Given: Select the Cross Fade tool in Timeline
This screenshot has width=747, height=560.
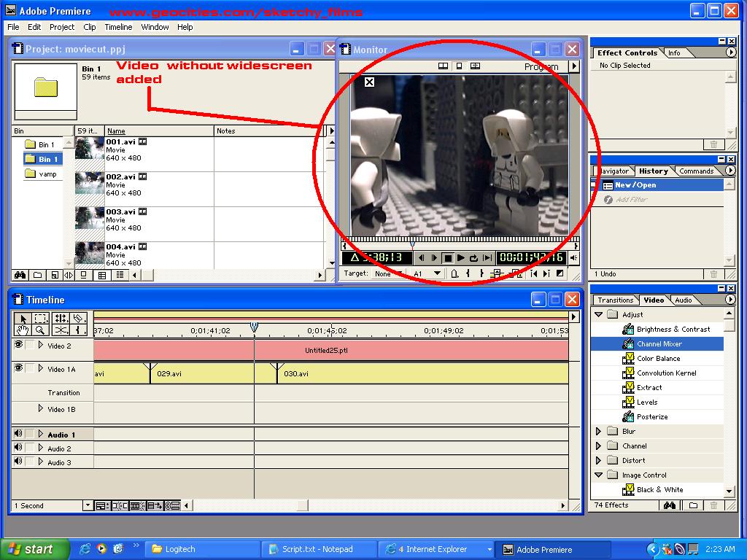Looking at the screenshot, I should [x=61, y=330].
